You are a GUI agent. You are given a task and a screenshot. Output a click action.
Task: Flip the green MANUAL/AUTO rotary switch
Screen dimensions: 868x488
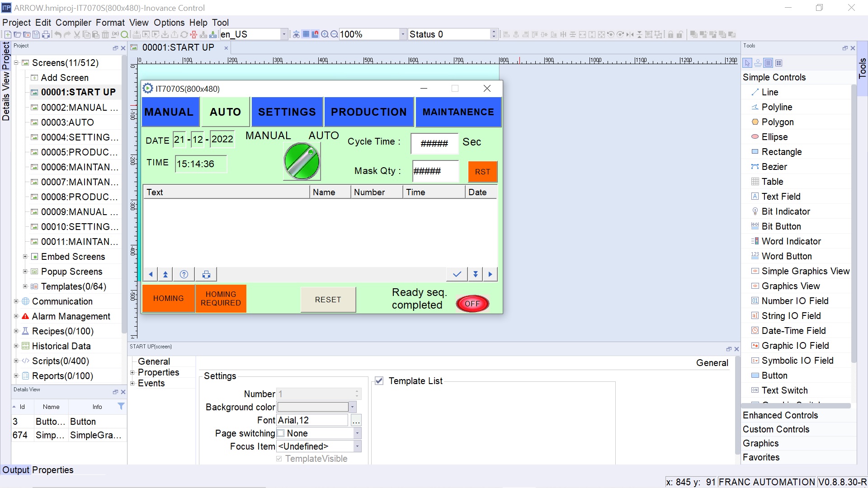tap(302, 161)
